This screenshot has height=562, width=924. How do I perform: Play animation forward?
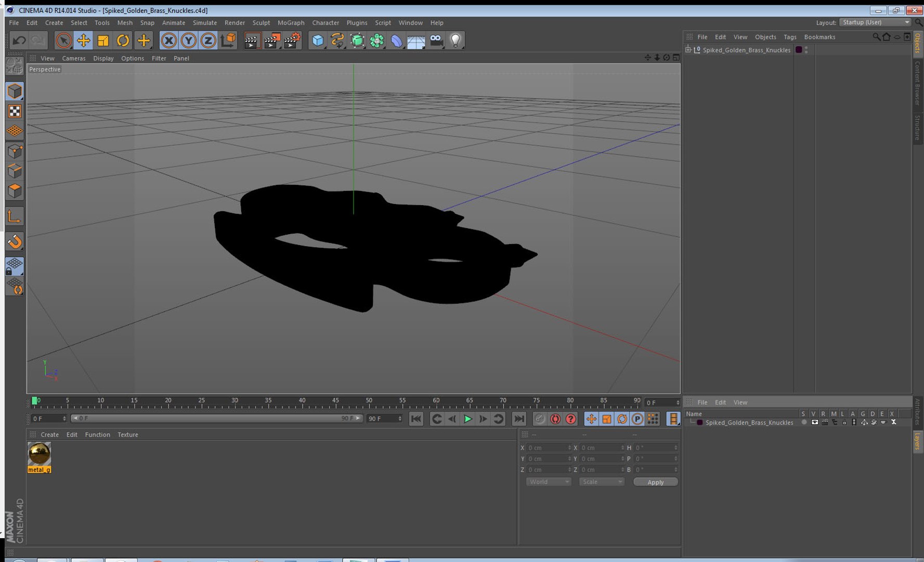click(x=467, y=419)
